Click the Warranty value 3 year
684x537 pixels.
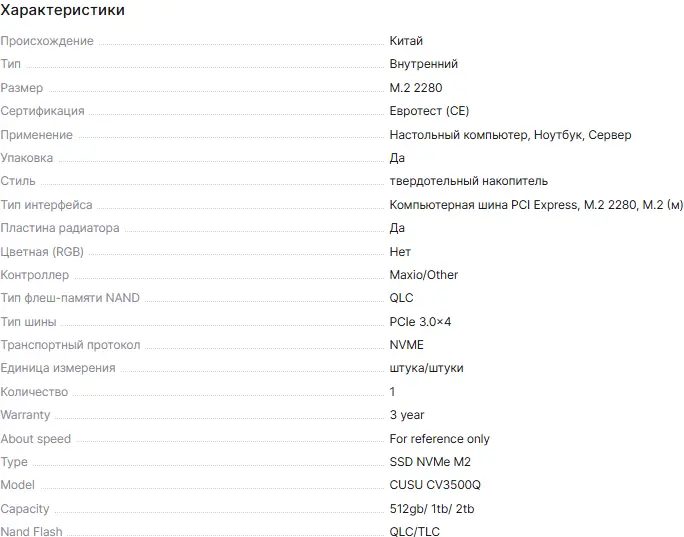coord(407,415)
